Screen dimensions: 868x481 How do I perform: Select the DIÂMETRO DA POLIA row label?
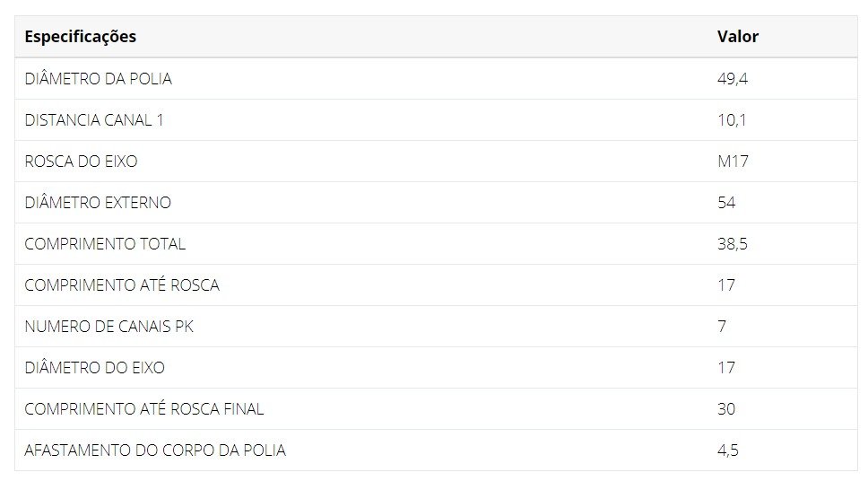98,78
